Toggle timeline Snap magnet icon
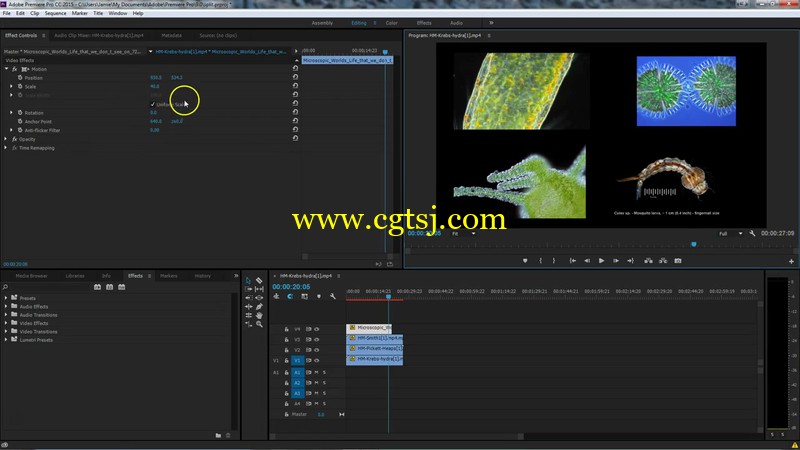Screen dimensions: 800x450 [x=290, y=296]
